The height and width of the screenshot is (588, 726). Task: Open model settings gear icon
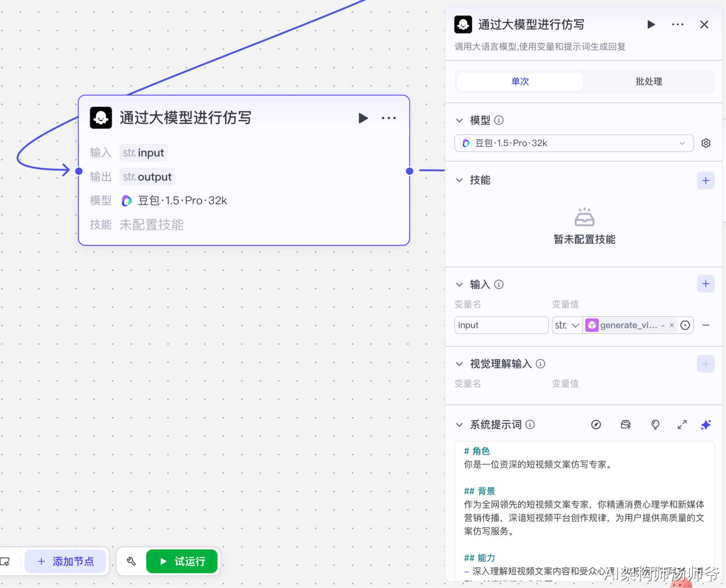tap(706, 143)
